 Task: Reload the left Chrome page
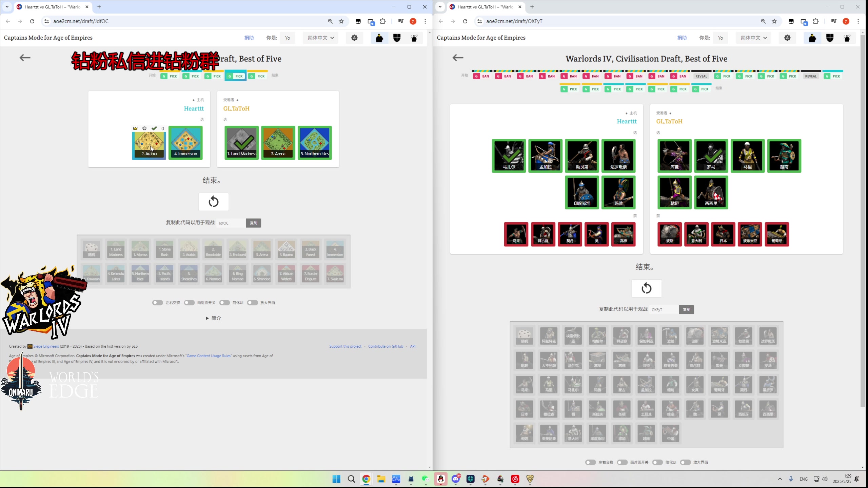[x=32, y=21]
